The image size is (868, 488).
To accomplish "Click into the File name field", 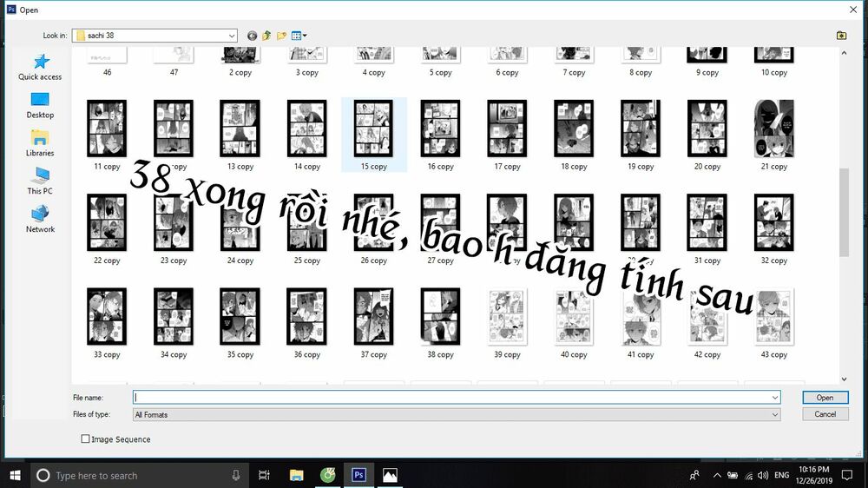I will coord(451,398).
